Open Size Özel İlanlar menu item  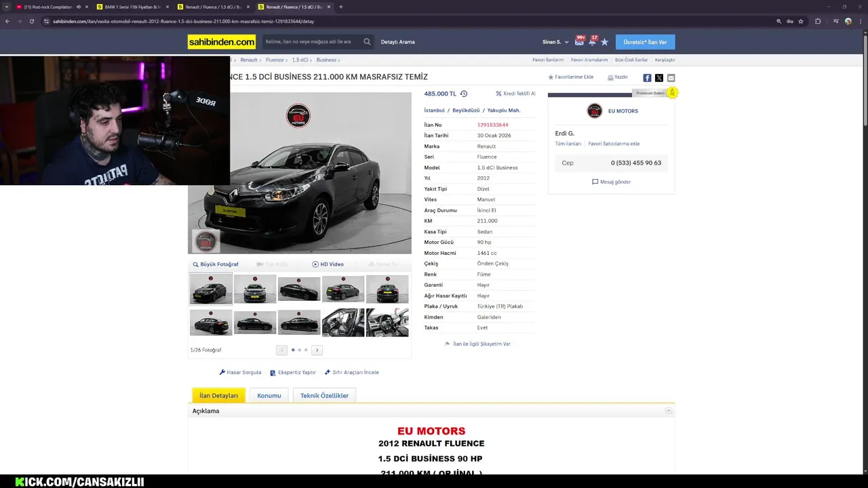tap(631, 60)
